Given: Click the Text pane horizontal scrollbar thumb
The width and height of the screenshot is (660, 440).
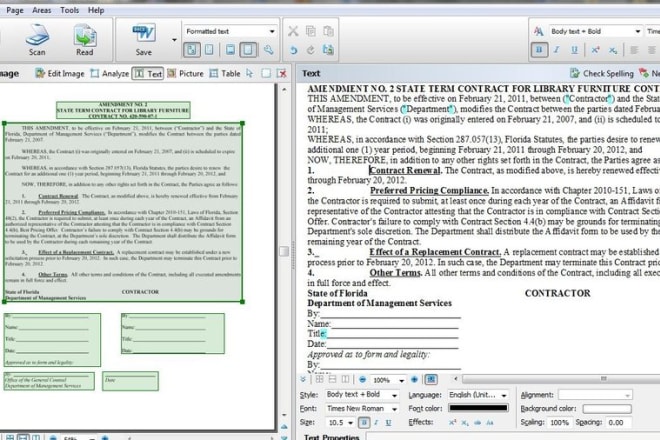Looking at the screenshot, I should pos(604,379).
